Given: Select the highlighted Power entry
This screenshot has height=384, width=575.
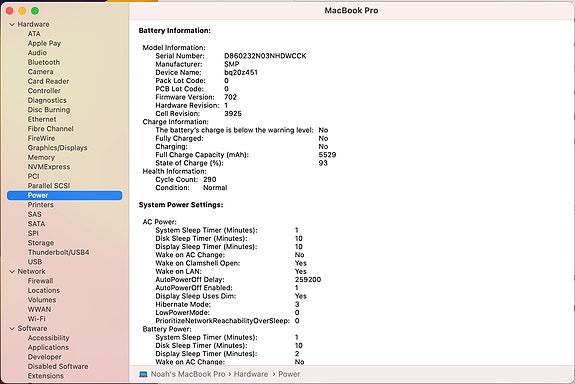Looking at the screenshot, I should click(65, 195).
